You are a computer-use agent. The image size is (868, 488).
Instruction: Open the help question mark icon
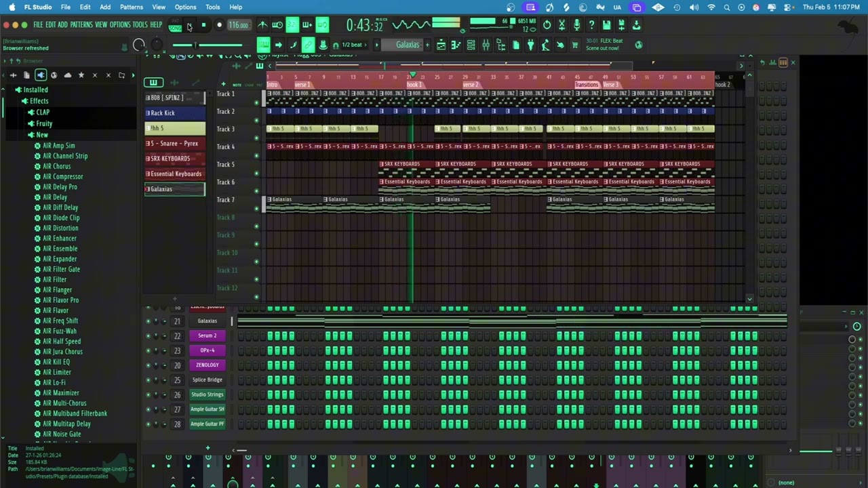pyautogui.click(x=591, y=25)
